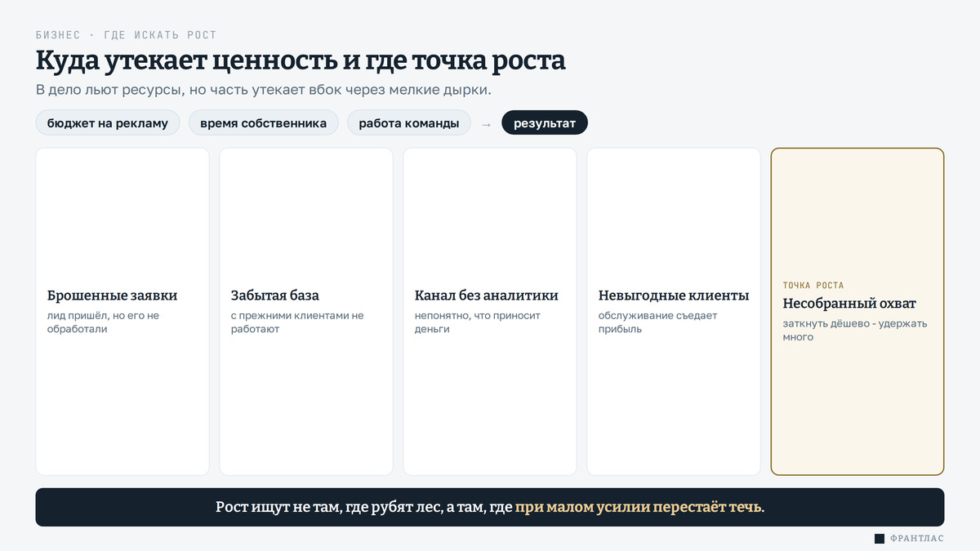The height and width of the screenshot is (551, 980).
Task: Click text 'непонятно, что приносит деньги'
Action: pyautogui.click(x=478, y=322)
